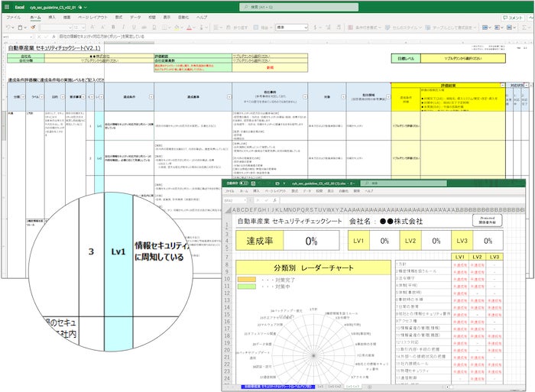Click the fx insert function icon, back window

click(x=53, y=36)
